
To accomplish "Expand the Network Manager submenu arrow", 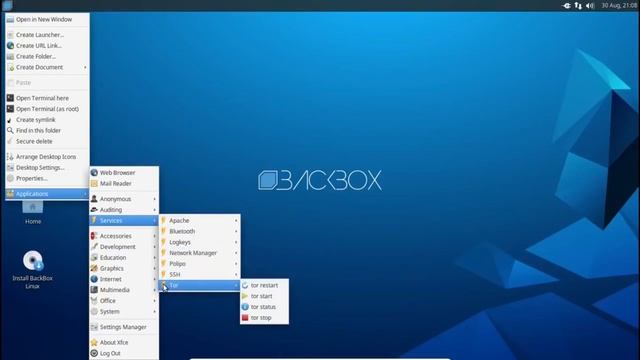I will [x=236, y=253].
